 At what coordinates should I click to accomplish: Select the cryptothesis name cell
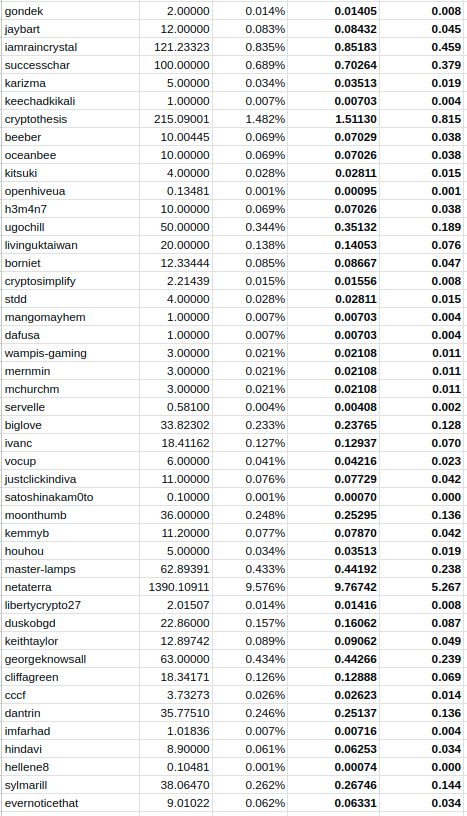tap(70, 119)
